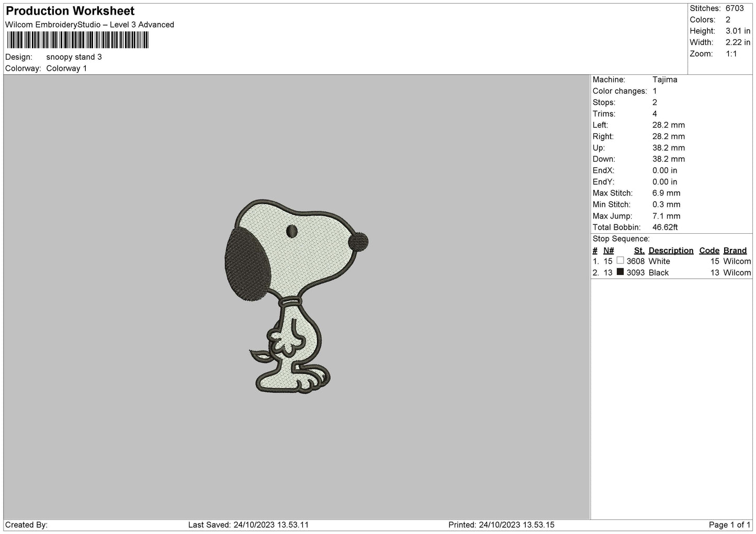
Task: Click the 'Black' description in stop row 2
Action: point(659,273)
